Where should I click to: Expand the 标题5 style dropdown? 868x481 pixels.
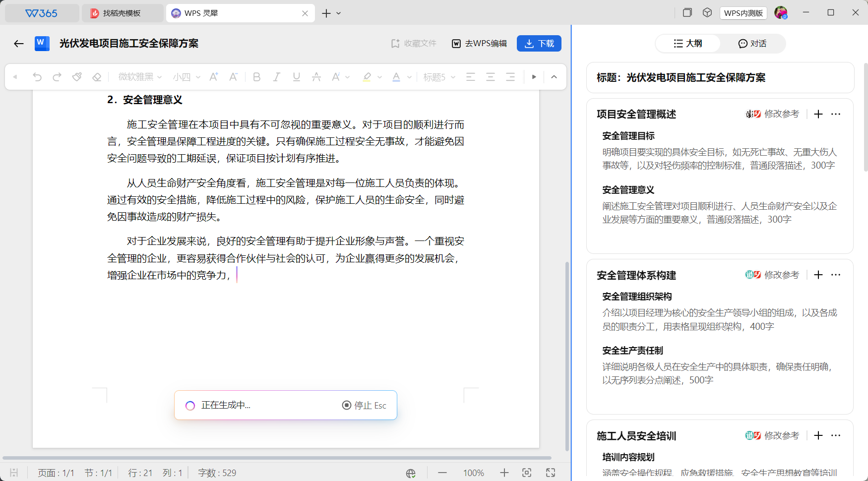pyautogui.click(x=439, y=77)
